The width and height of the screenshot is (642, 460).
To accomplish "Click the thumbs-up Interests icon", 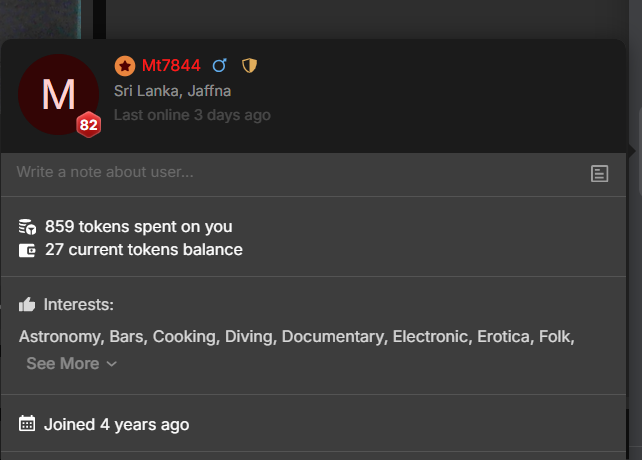I will point(27,305).
